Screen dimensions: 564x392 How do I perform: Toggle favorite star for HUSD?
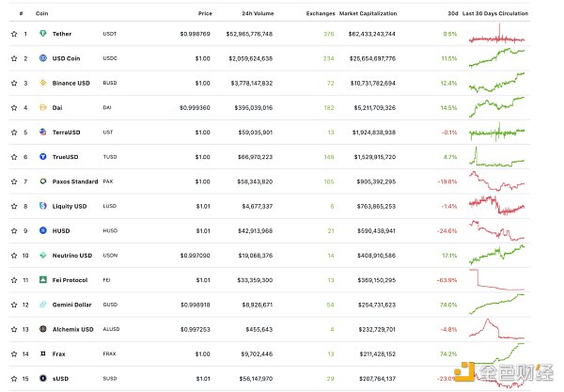(x=14, y=230)
